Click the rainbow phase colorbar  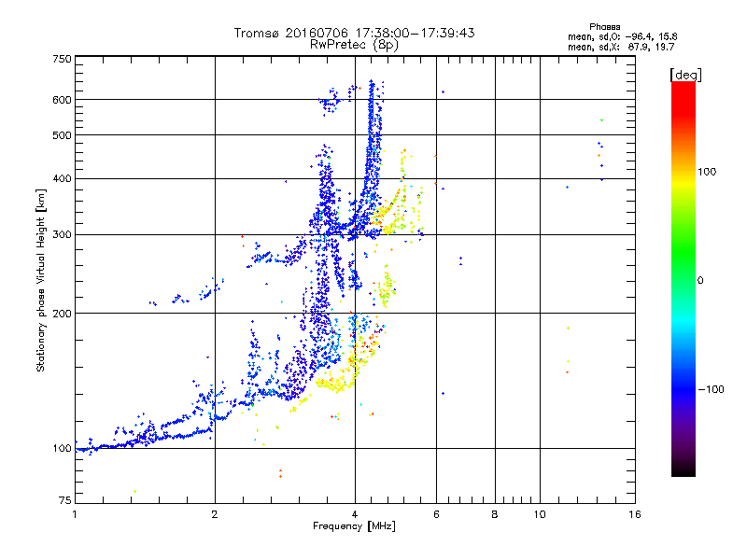pyautogui.click(x=684, y=278)
